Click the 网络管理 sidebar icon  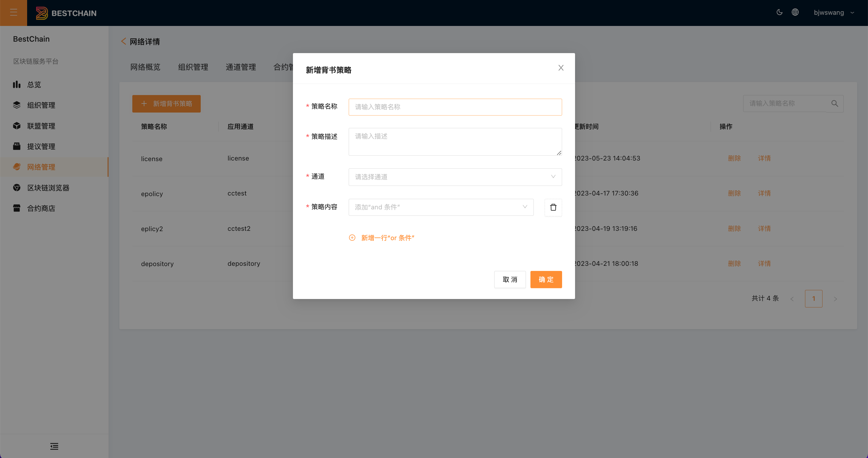[17, 167]
